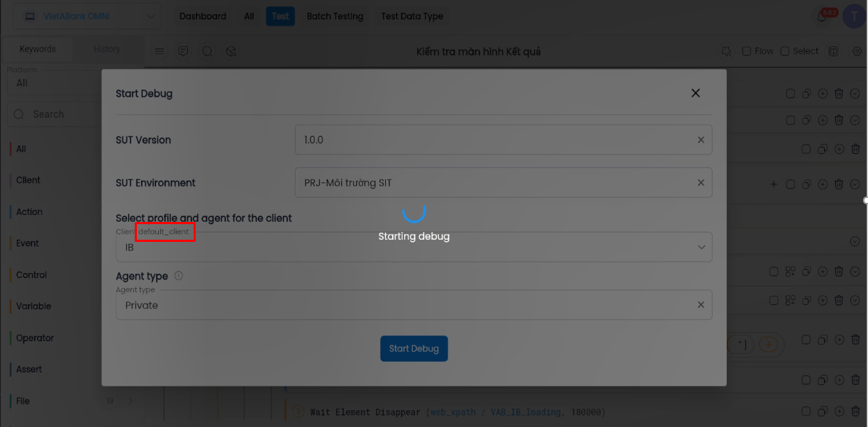The height and width of the screenshot is (427, 868).
Task: Expand the Client IB profile dropdown
Action: pos(701,247)
